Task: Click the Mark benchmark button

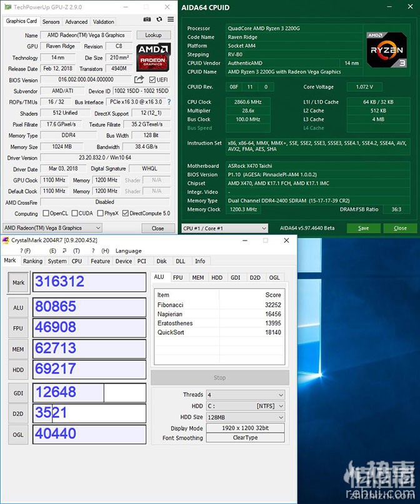Action: tap(18, 282)
